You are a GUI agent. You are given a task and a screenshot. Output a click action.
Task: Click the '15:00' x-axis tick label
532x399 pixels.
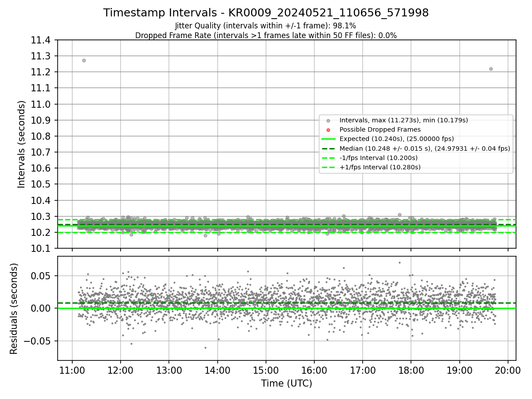point(266,370)
